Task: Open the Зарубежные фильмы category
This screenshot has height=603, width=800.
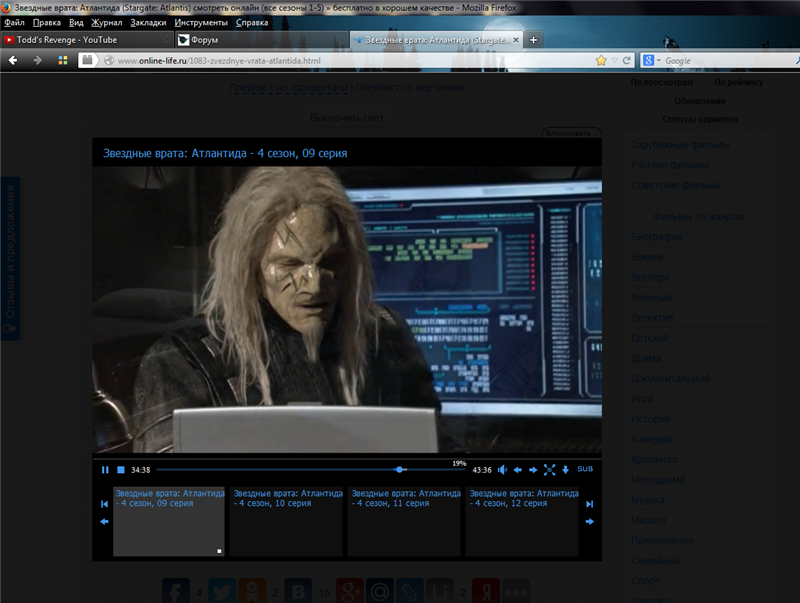Action: (680, 145)
